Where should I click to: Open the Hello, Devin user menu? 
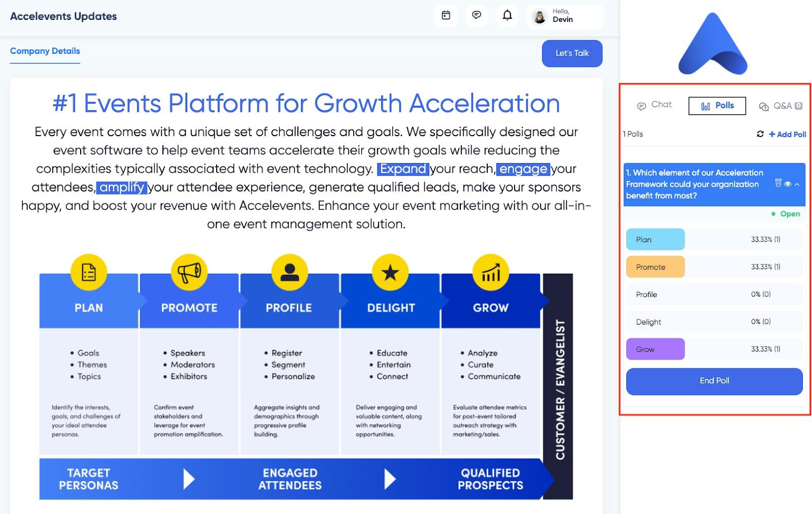(565, 16)
